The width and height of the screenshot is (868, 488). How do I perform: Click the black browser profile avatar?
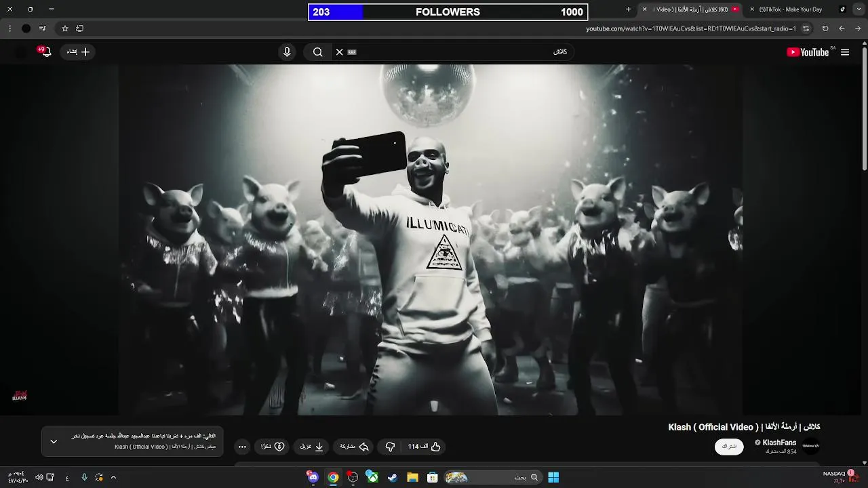tap(26, 28)
